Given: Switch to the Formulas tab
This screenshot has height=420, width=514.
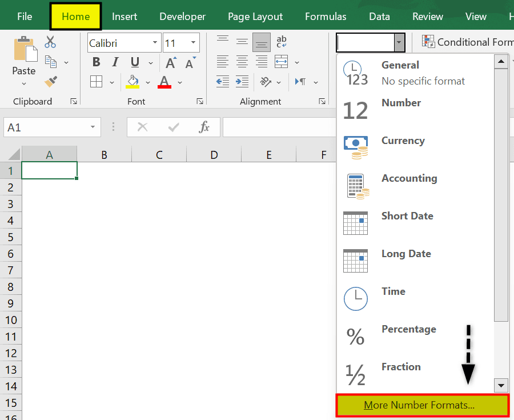Looking at the screenshot, I should 326,17.
